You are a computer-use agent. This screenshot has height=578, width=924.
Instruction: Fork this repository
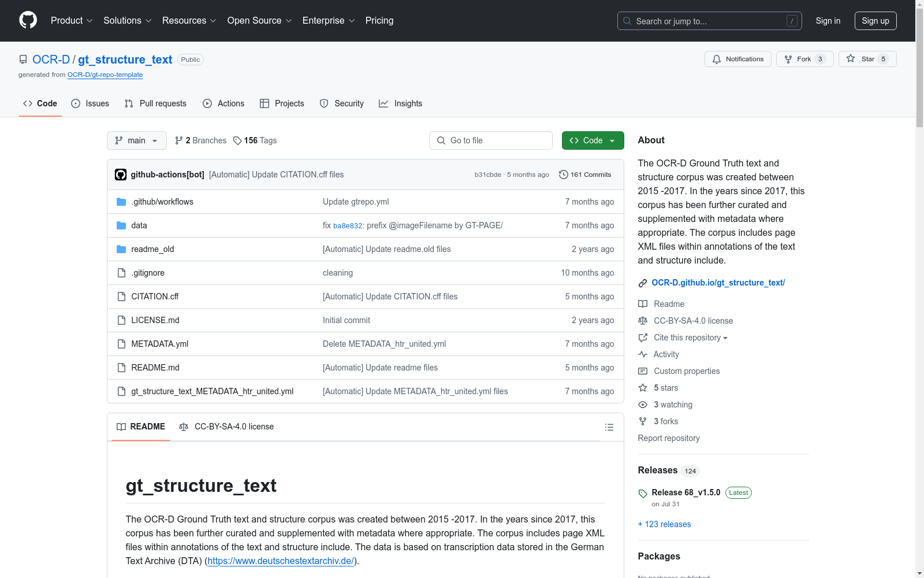[x=804, y=59]
